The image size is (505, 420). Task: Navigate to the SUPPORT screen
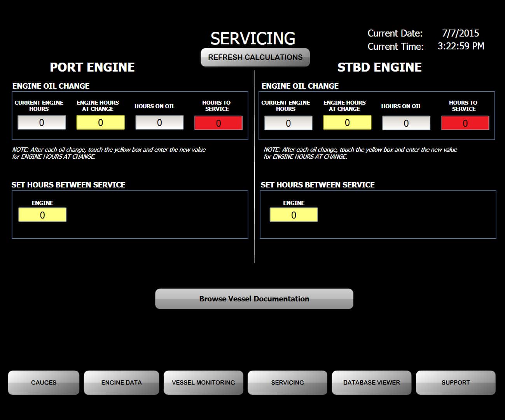tap(455, 382)
